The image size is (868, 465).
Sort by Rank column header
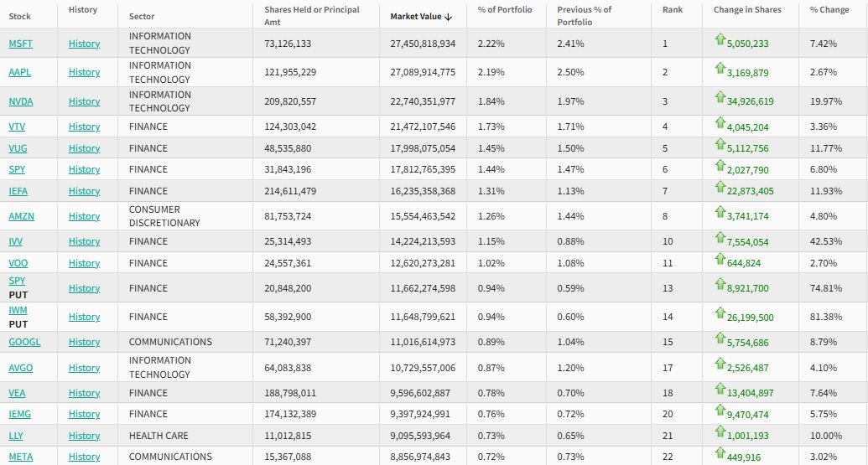673,9
